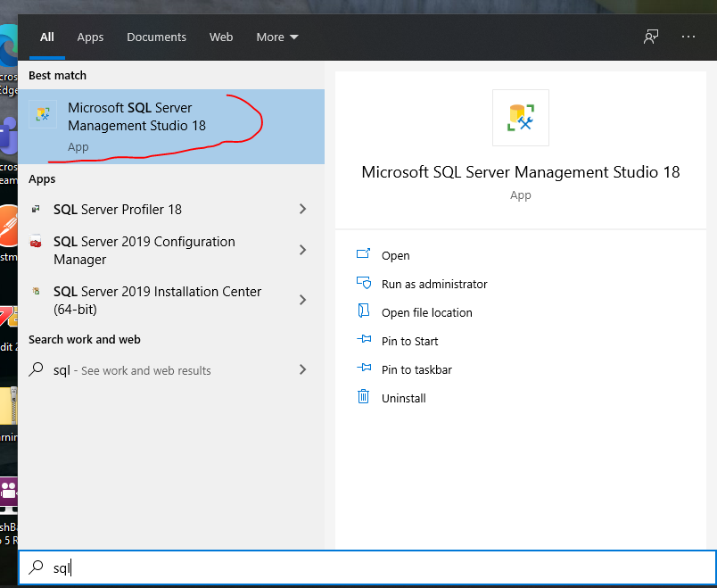Expand SQL Server 2019 Installation Center arrow
This screenshot has width=717, height=588.
pyautogui.click(x=302, y=300)
